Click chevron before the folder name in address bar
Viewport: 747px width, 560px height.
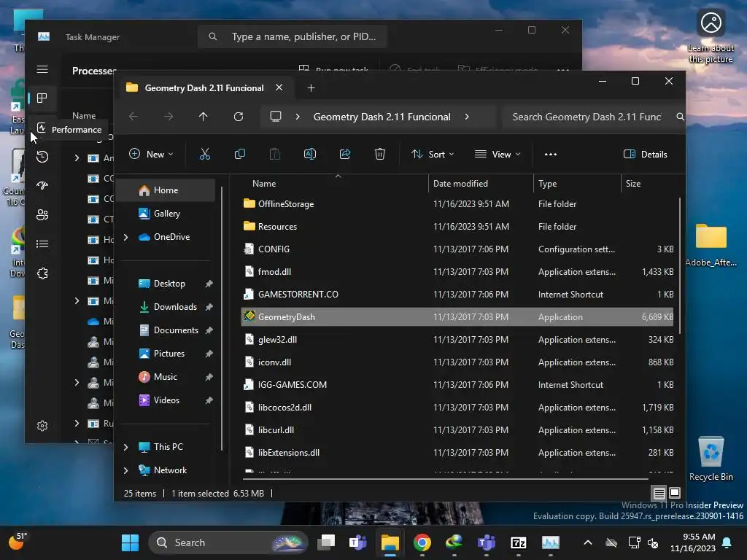tap(298, 117)
